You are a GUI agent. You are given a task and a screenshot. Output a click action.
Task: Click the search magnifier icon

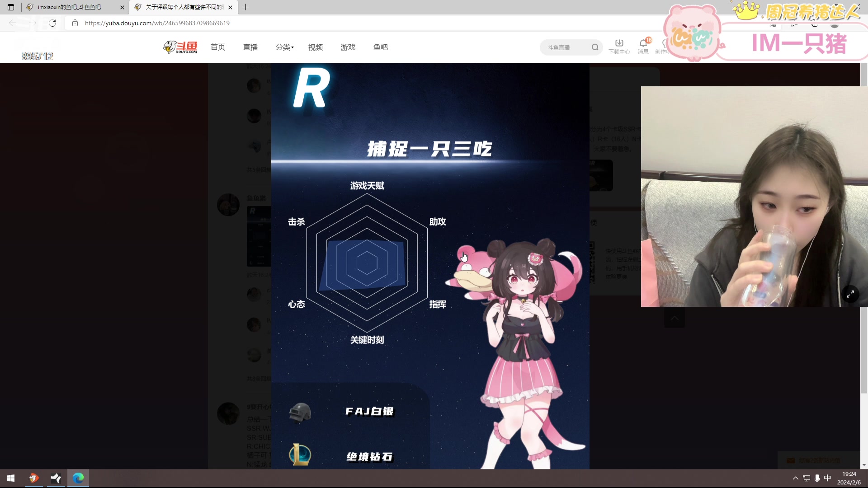tap(595, 47)
